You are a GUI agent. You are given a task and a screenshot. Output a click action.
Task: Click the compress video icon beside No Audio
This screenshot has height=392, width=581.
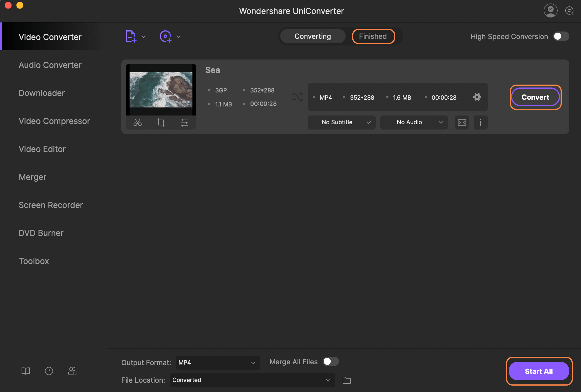click(x=462, y=123)
